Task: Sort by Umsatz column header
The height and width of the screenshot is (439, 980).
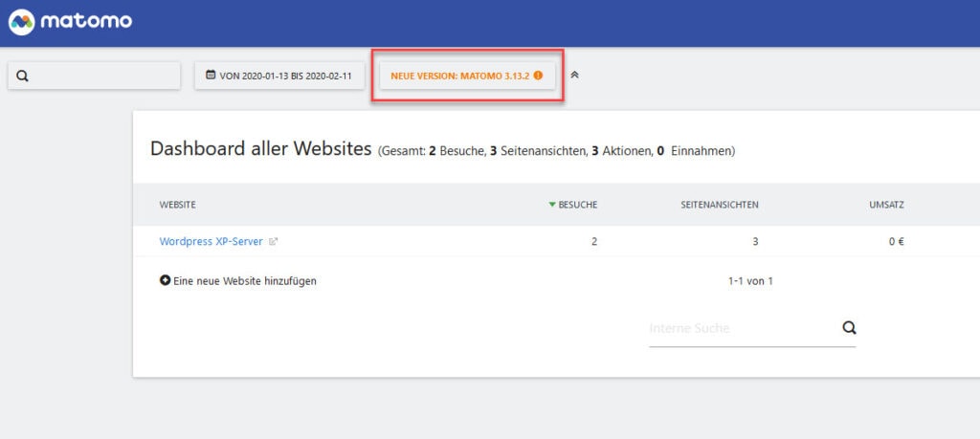Action: (x=886, y=205)
